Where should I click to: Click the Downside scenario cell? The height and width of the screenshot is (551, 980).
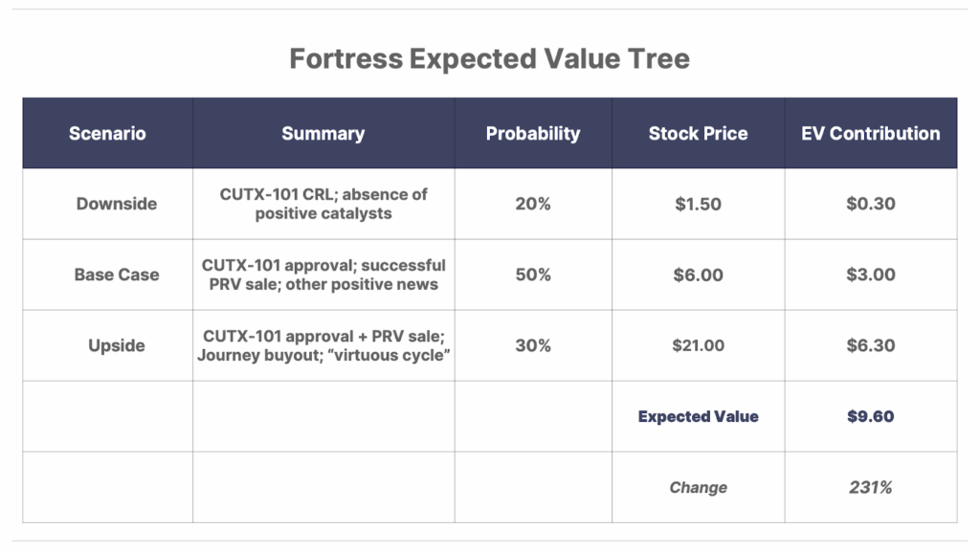point(107,204)
